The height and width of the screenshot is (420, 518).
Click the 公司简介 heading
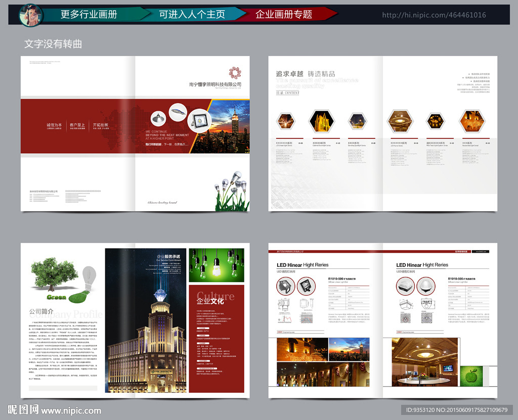(41, 311)
